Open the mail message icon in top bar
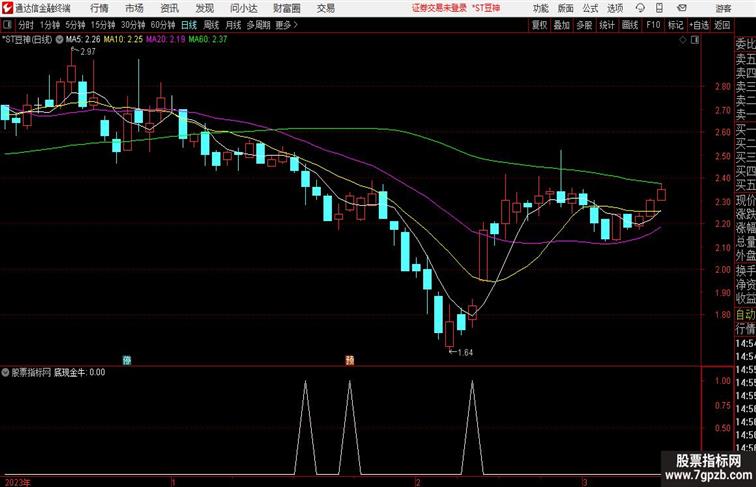The width and height of the screenshot is (756, 487). pos(682,8)
